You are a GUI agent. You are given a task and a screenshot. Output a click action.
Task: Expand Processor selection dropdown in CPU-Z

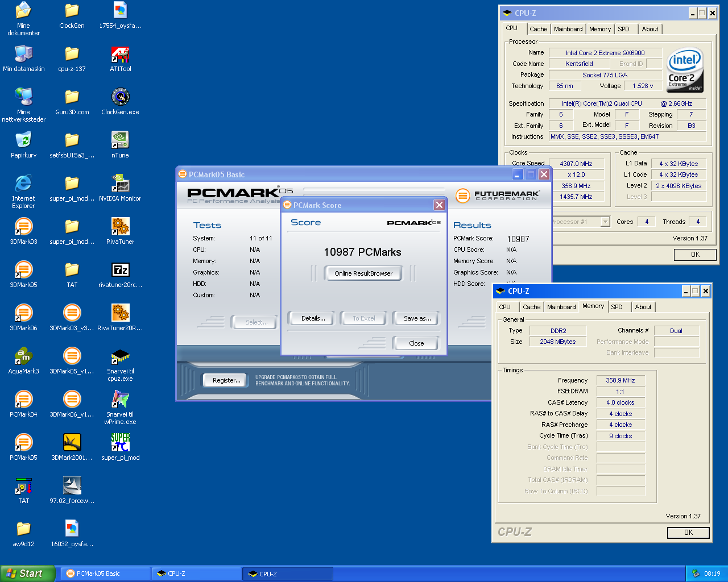605,222
